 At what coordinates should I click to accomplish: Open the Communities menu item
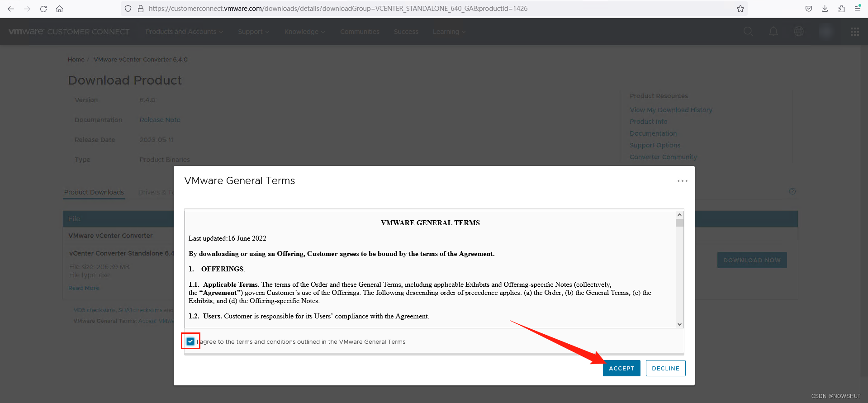click(360, 32)
